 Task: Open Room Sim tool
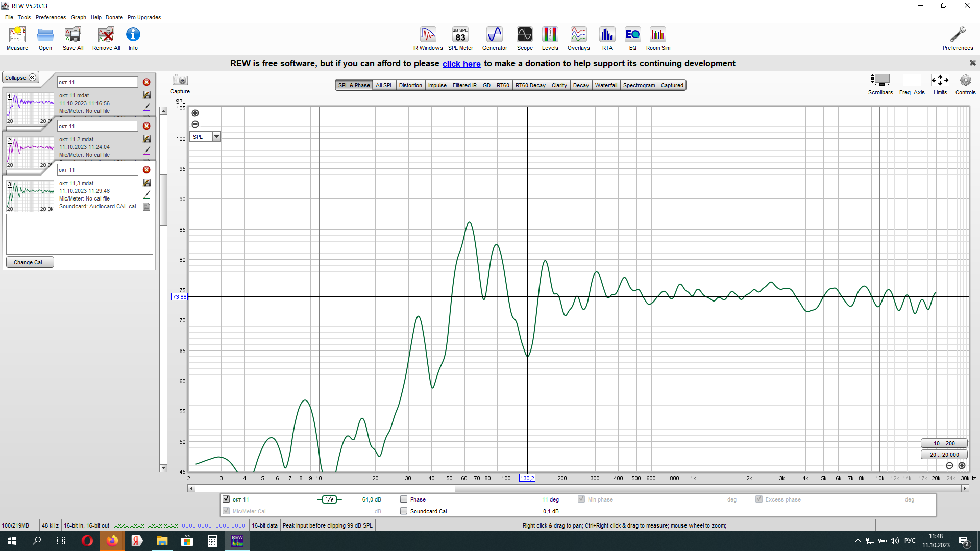click(658, 39)
